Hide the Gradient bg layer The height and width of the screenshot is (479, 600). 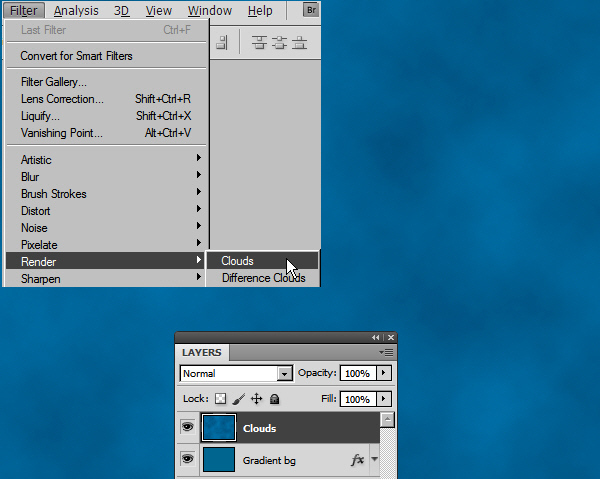tap(187, 459)
